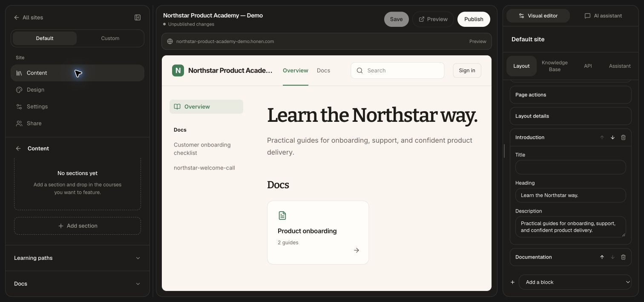Click the arrow on Product onboarding card
Screen dimensions: 644x302
pos(356,250)
